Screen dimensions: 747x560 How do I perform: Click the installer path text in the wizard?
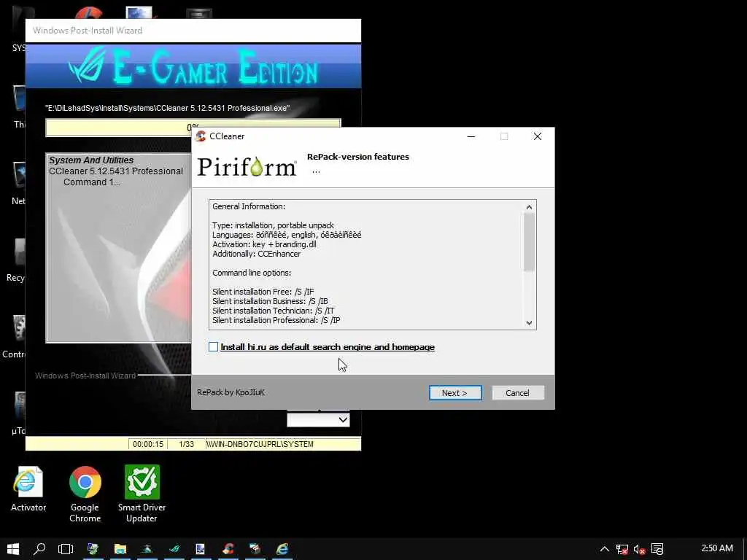click(x=167, y=108)
